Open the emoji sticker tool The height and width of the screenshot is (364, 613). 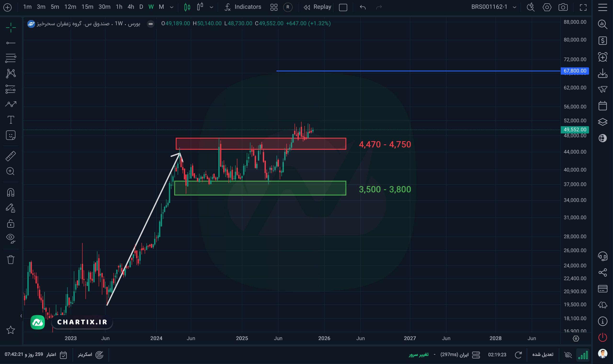pyautogui.click(x=11, y=135)
